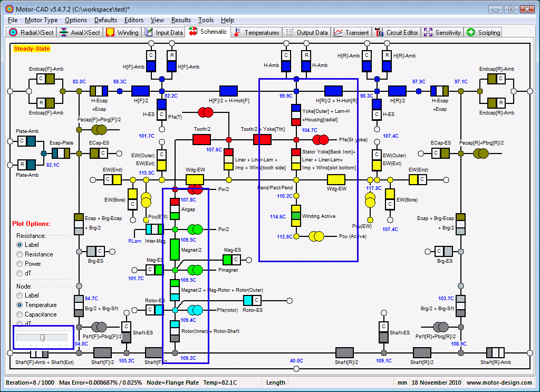The height and width of the screenshot is (392, 540).
Task: Click the left Brg-ES capacitor block
Action: pyautogui.click(x=96, y=252)
